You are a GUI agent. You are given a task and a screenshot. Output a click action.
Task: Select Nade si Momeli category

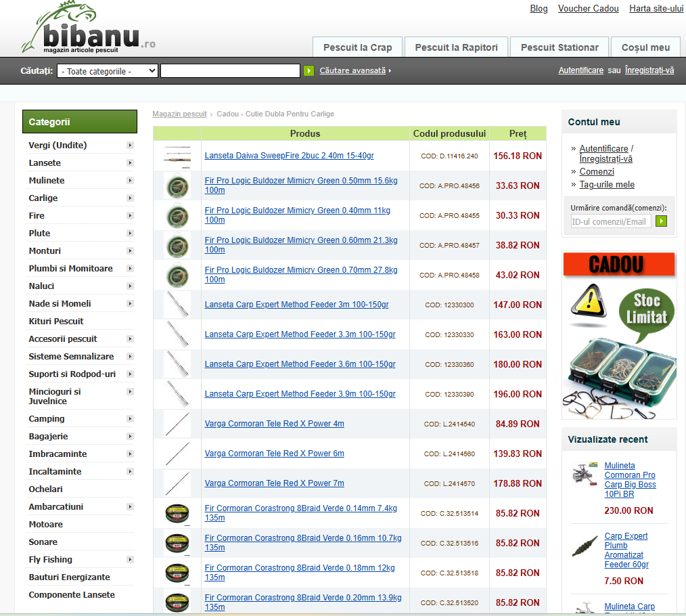pyautogui.click(x=60, y=304)
